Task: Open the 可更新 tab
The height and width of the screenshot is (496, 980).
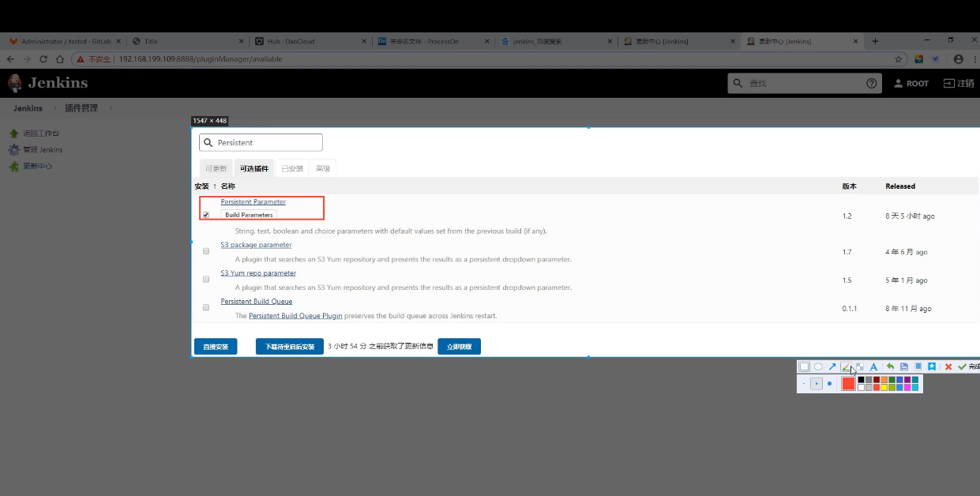Action: (216, 168)
